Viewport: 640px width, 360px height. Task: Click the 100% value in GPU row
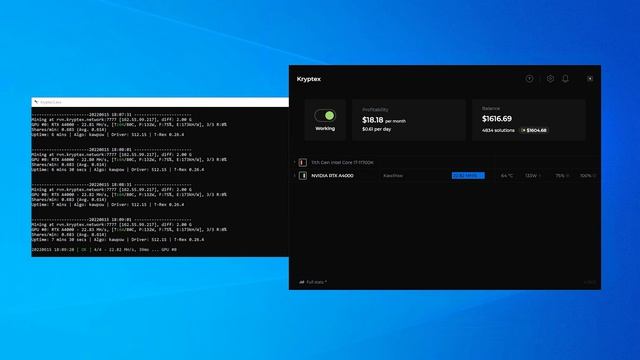click(x=586, y=176)
